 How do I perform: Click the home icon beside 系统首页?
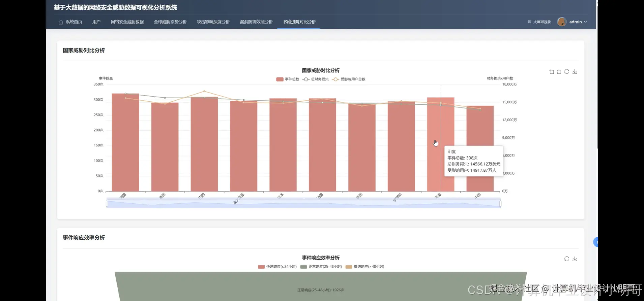pos(61,22)
